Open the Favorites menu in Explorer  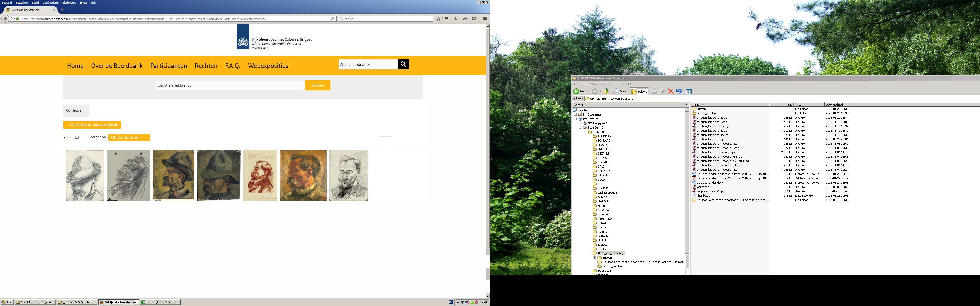[x=606, y=84]
